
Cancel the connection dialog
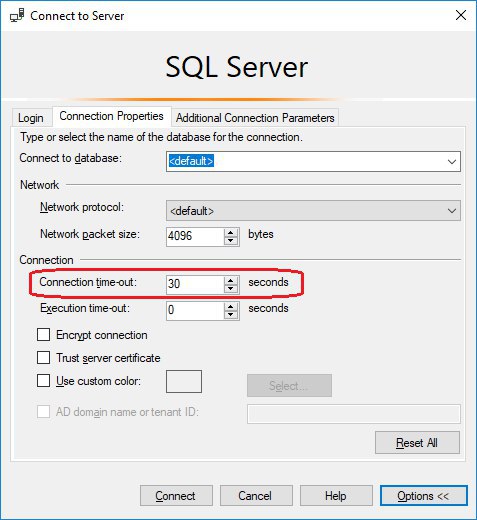[x=256, y=496]
